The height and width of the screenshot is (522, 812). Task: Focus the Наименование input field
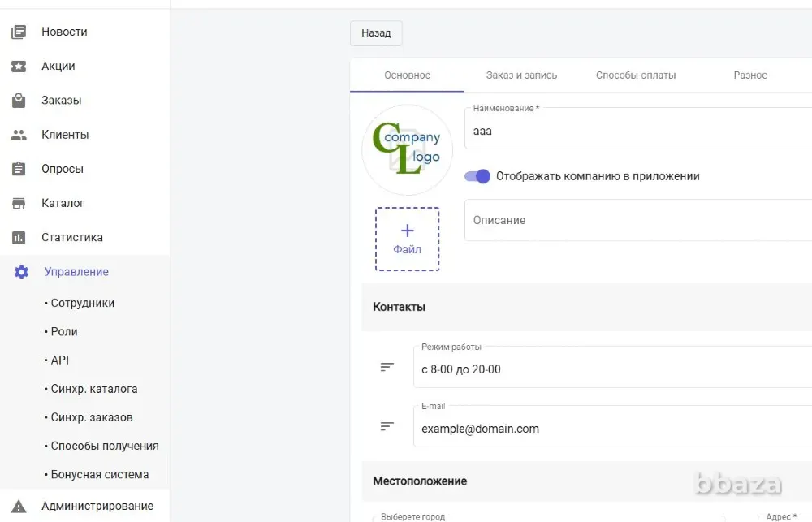(638, 128)
